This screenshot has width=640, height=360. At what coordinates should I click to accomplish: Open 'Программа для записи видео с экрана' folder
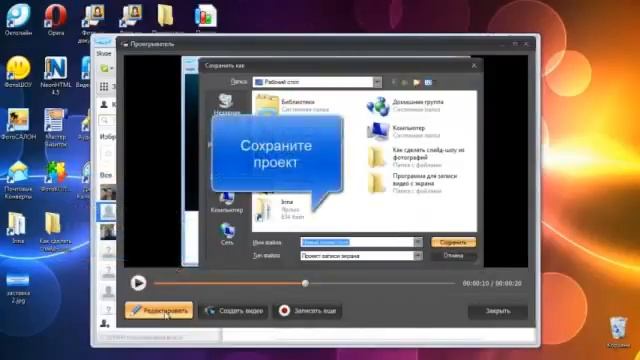412,183
